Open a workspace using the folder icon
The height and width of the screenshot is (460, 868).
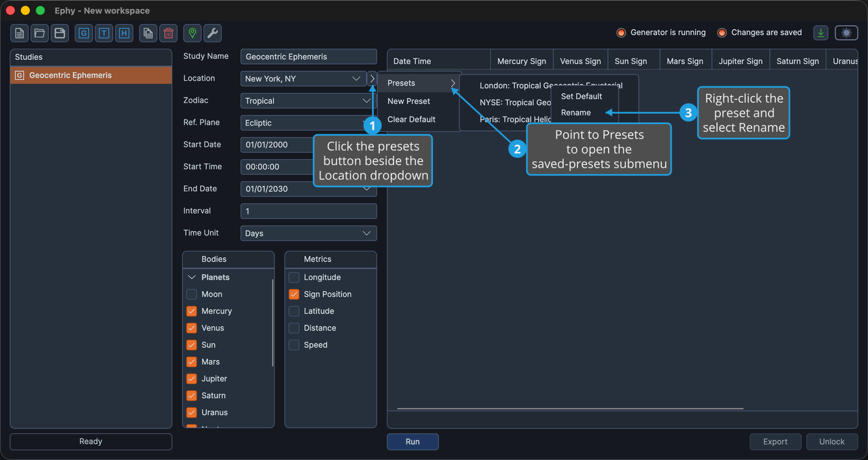coord(40,33)
